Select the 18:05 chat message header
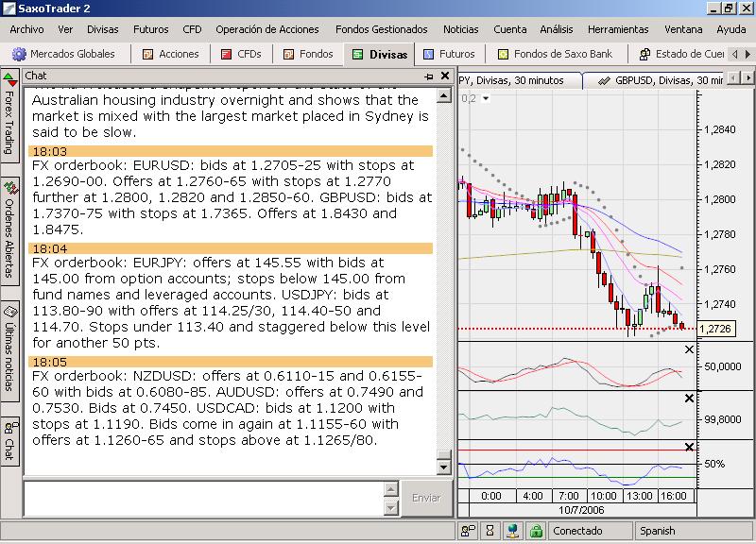 pyautogui.click(x=231, y=362)
